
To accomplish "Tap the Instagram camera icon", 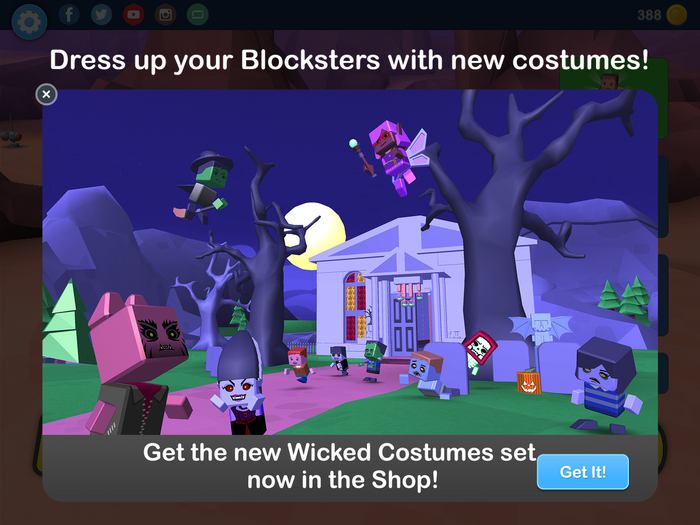I will click(166, 14).
